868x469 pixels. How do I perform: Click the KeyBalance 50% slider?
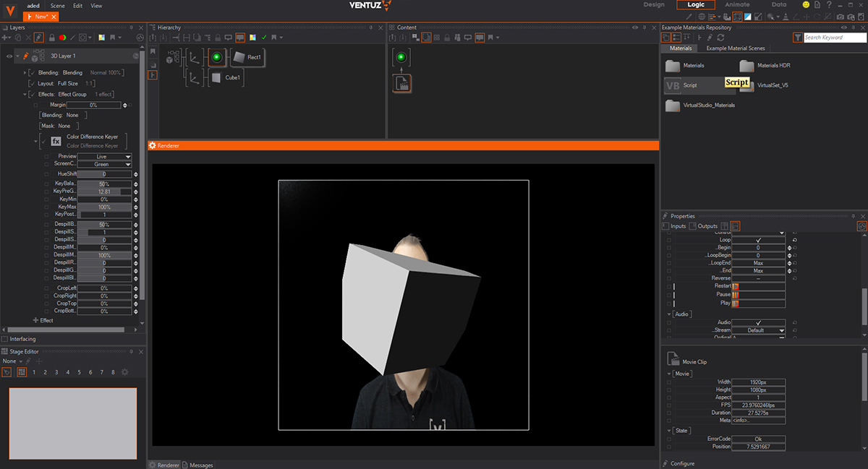(105, 184)
